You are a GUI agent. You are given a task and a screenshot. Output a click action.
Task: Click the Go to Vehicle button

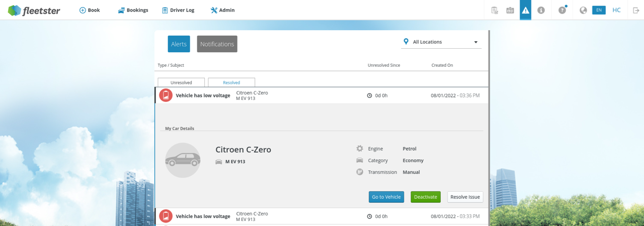(x=386, y=197)
